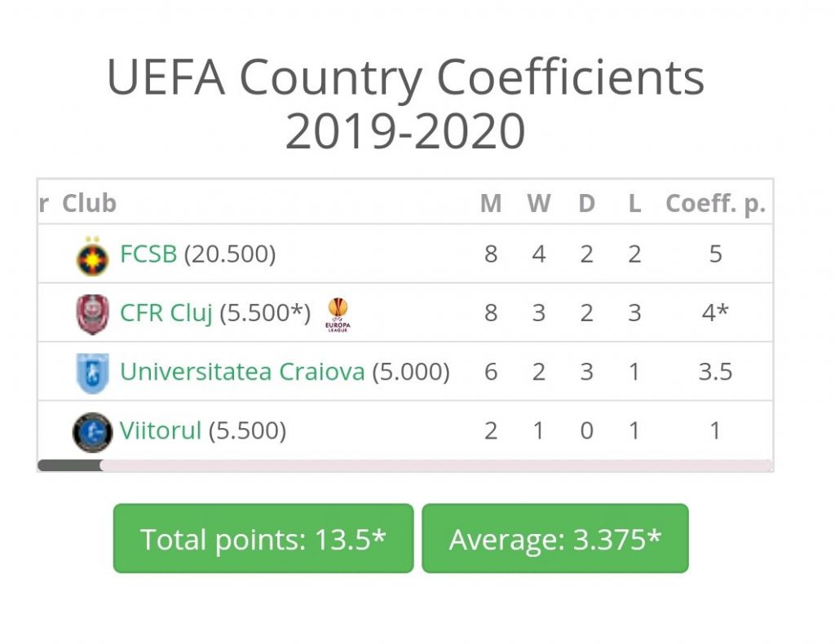
Task: Click the D draws column header
Action: click(586, 204)
